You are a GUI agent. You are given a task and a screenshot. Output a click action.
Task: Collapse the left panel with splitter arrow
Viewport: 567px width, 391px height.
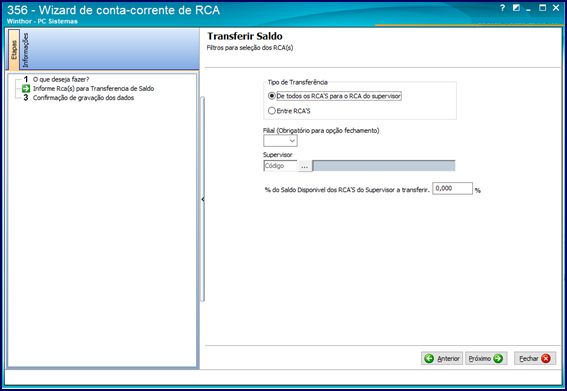point(202,199)
